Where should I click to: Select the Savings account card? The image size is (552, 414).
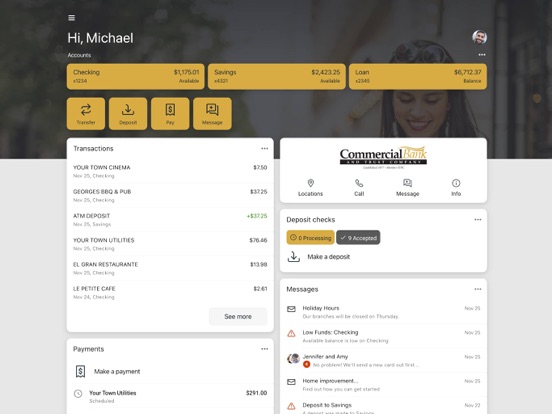pos(277,76)
